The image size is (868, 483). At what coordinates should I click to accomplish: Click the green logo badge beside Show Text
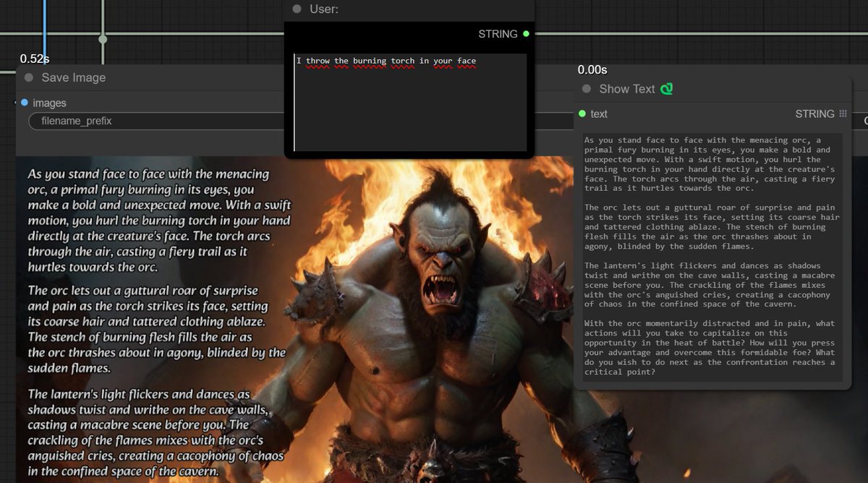click(667, 89)
